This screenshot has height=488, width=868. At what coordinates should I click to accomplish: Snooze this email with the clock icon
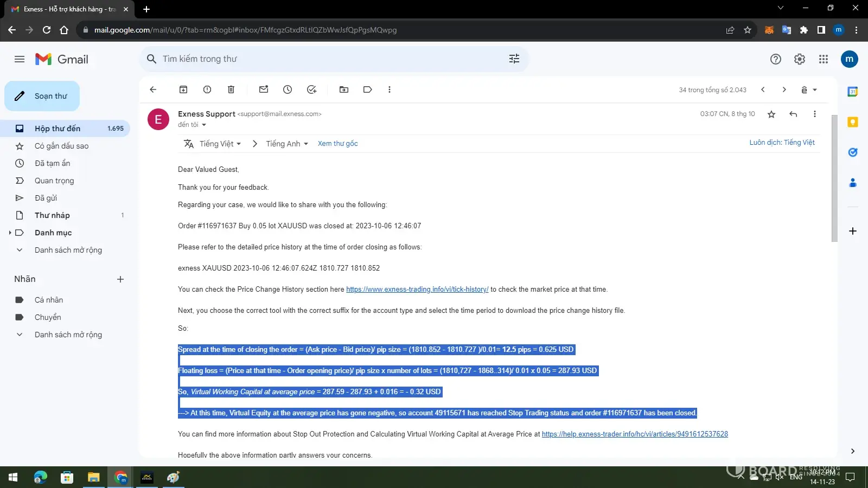pos(288,89)
